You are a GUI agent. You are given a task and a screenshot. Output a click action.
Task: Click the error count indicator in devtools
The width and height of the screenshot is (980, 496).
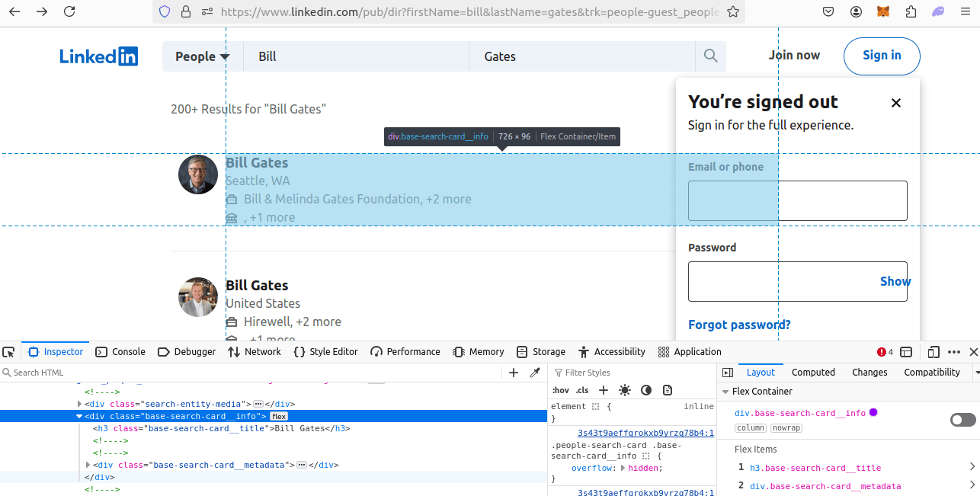point(885,352)
